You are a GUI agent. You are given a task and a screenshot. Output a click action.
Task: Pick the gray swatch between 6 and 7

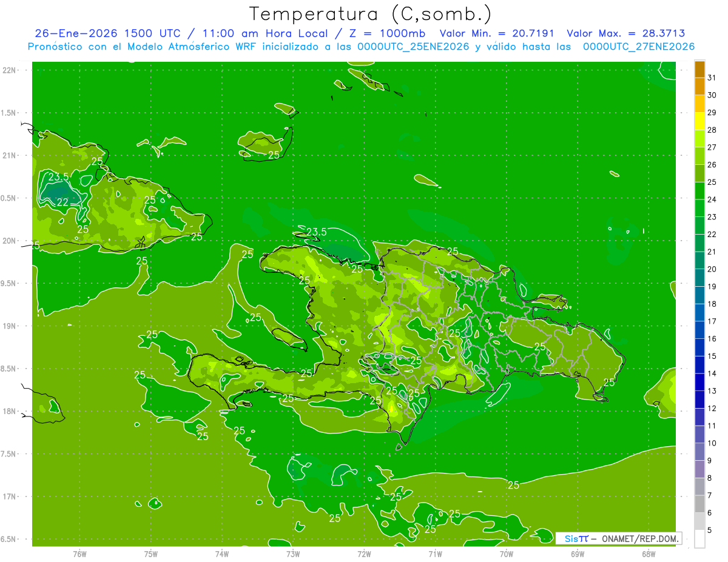coord(699,504)
